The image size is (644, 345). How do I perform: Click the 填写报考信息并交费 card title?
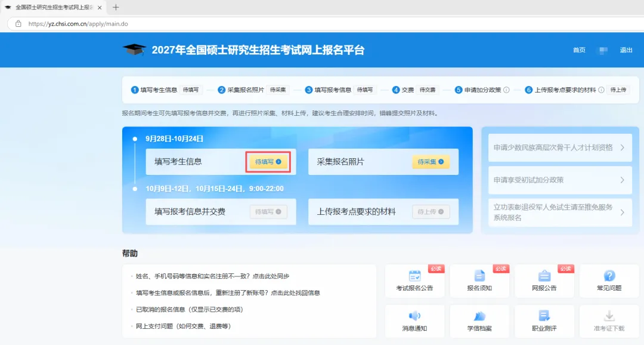(x=190, y=212)
